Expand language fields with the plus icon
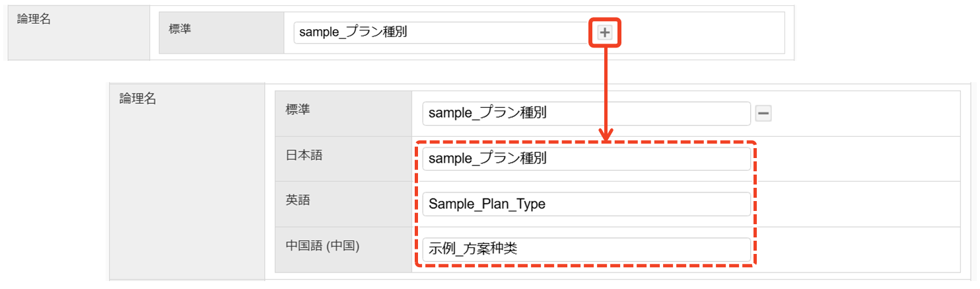This screenshot has width=980, height=289. 604,32
